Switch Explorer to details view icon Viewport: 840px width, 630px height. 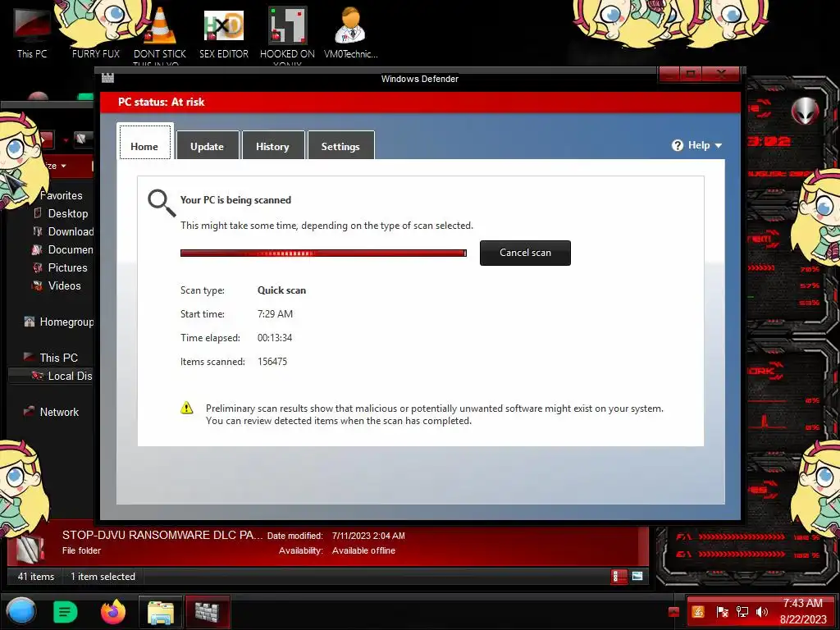pos(619,576)
